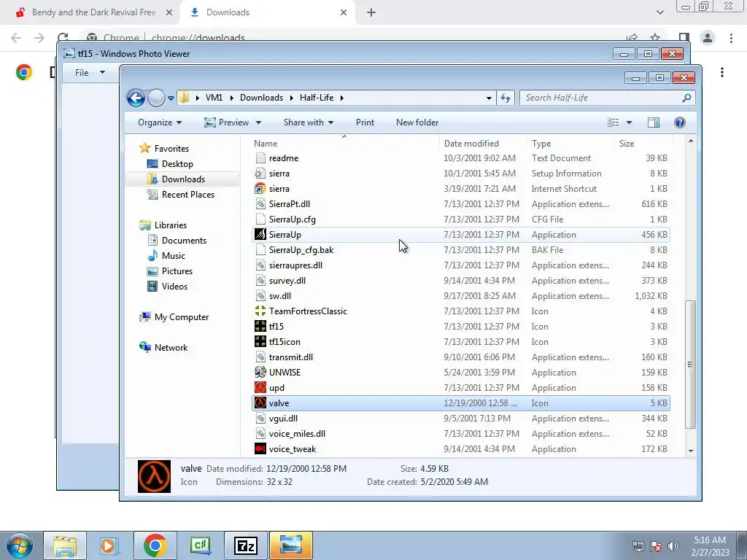Click the blue Help question mark icon
This screenshot has height=560, width=747.
680,122
